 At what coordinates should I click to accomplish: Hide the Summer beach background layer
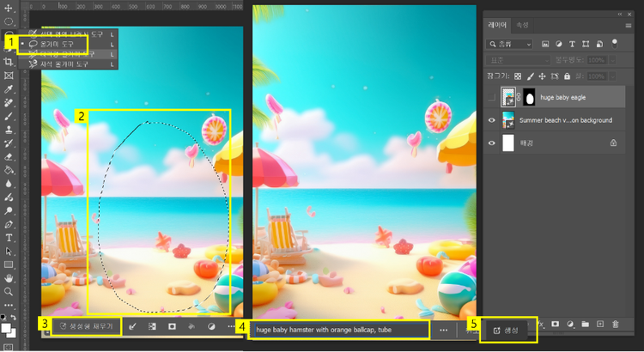[x=491, y=120]
